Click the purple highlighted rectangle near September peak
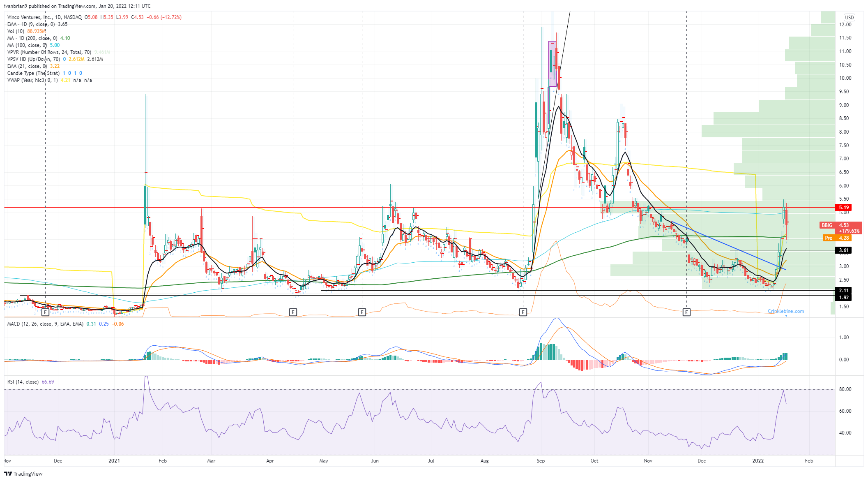The height and width of the screenshot is (481, 868). coord(553,64)
